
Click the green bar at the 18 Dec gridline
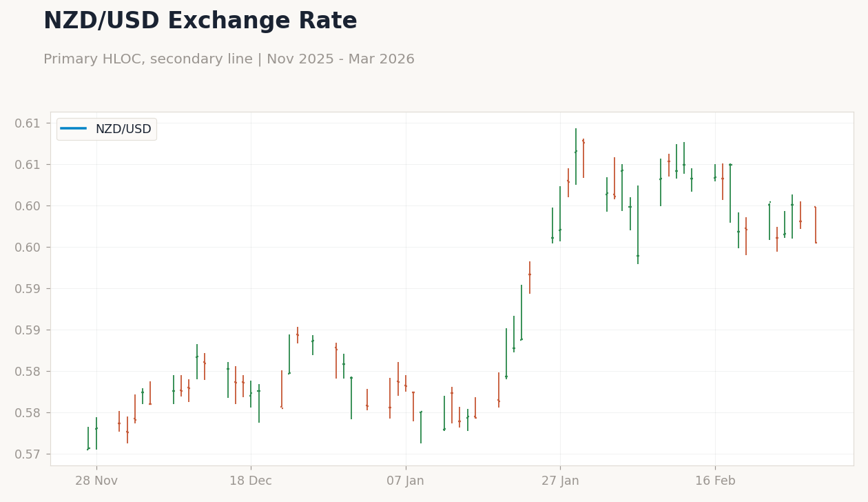click(251, 394)
